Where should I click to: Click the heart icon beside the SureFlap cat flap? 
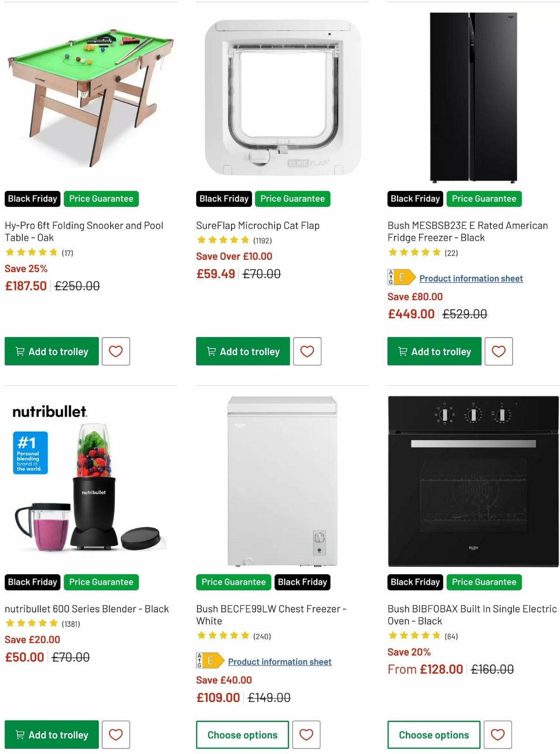coord(307,352)
